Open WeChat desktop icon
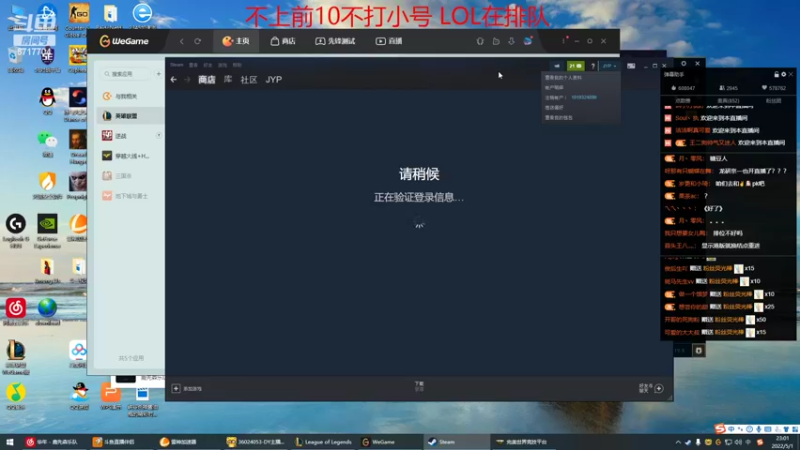800x450 pixels. (x=47, y=144)
